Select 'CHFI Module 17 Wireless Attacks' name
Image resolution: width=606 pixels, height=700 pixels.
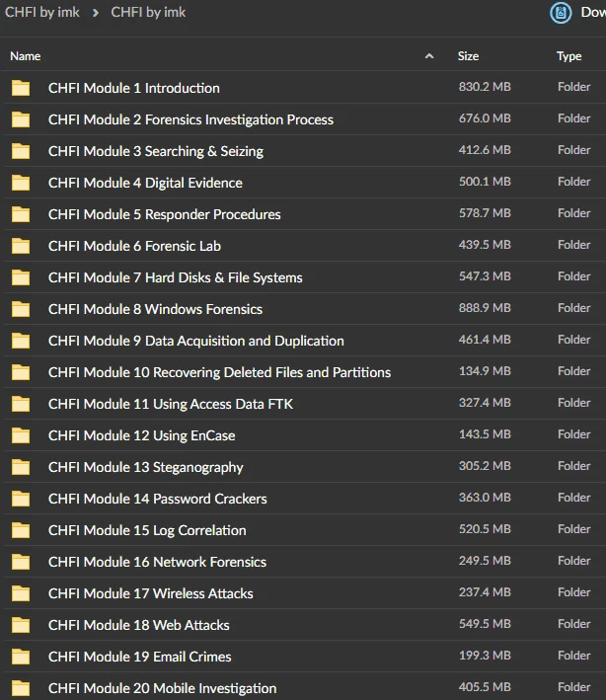[151, 593]
